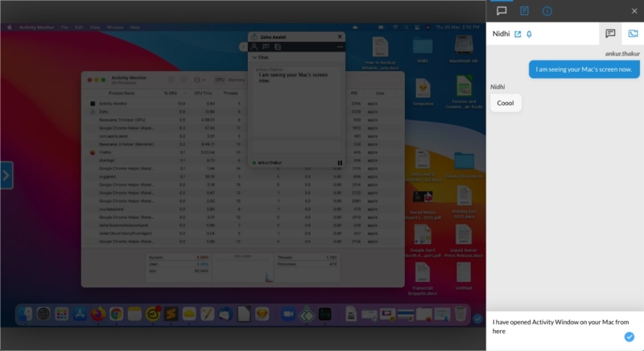The image size is (644, 351).
Task: Select Transcript Snippets.docx on desktop
Action: (422, 279)
